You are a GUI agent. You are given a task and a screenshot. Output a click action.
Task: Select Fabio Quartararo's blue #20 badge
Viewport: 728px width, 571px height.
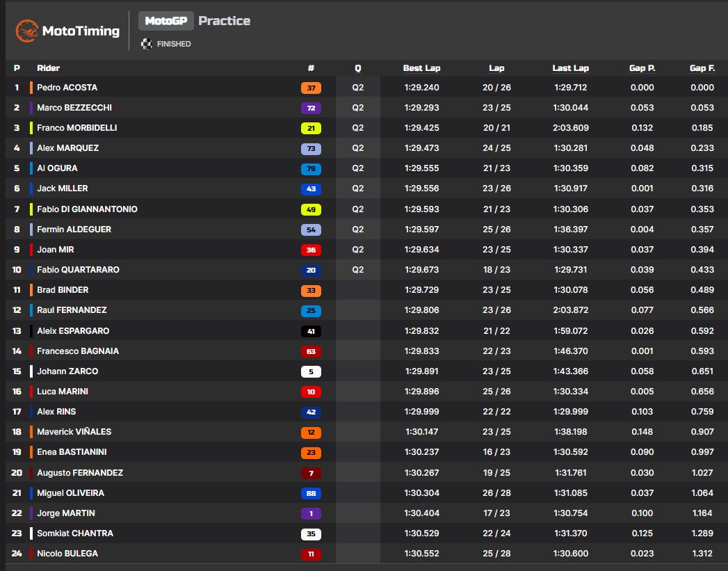311,270
